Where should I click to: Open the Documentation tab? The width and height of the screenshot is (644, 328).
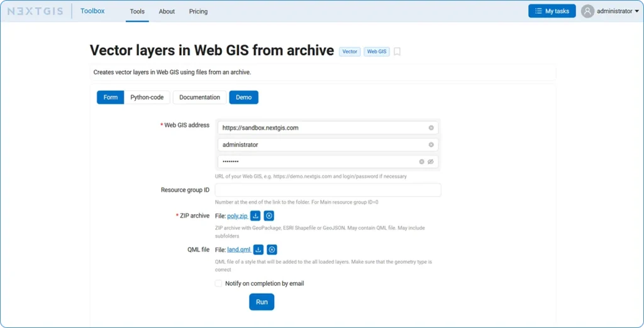pos(199,97)
